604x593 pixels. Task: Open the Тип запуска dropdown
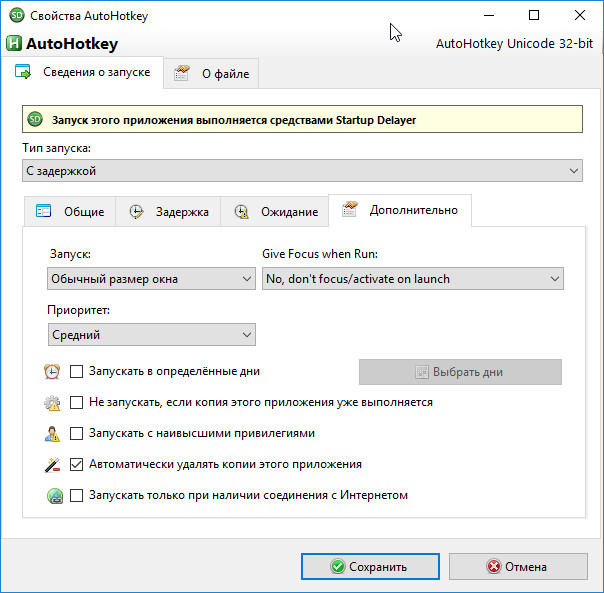coord(302,171)
